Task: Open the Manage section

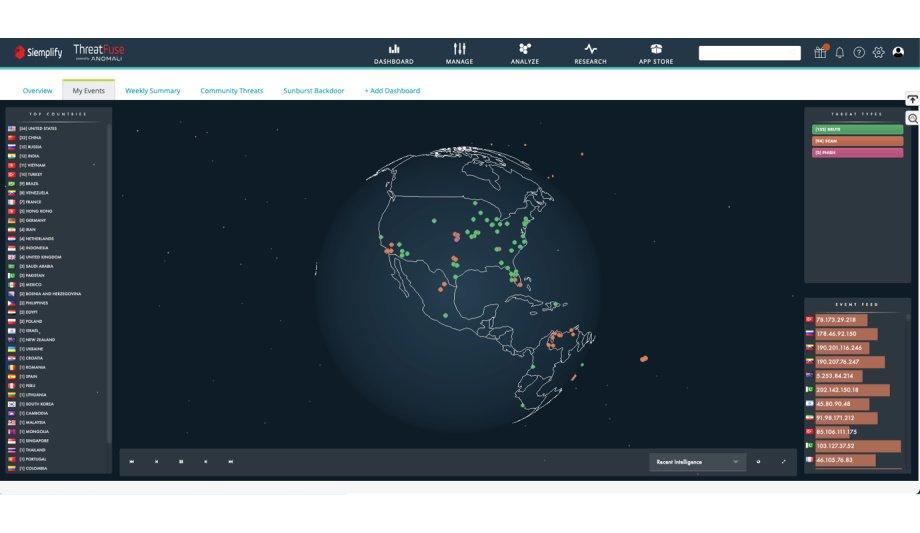Action: tap(459, 53)
